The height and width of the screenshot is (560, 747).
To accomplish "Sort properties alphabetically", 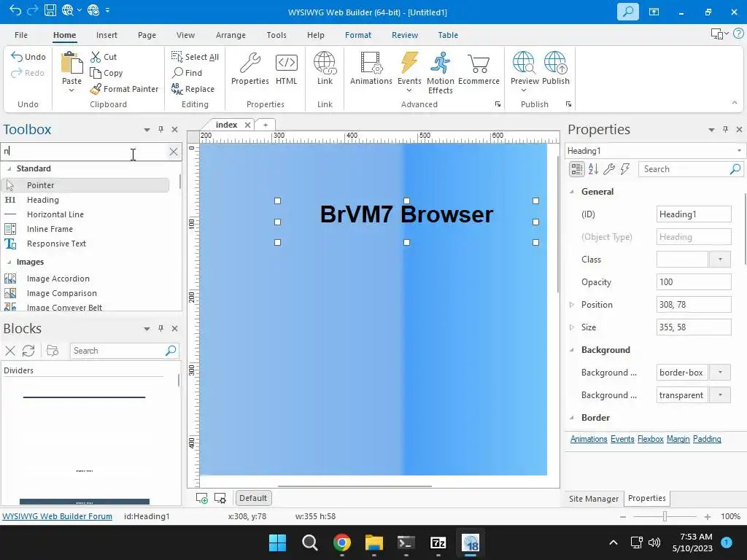I will pyautogui.click(x=593, y=169).
